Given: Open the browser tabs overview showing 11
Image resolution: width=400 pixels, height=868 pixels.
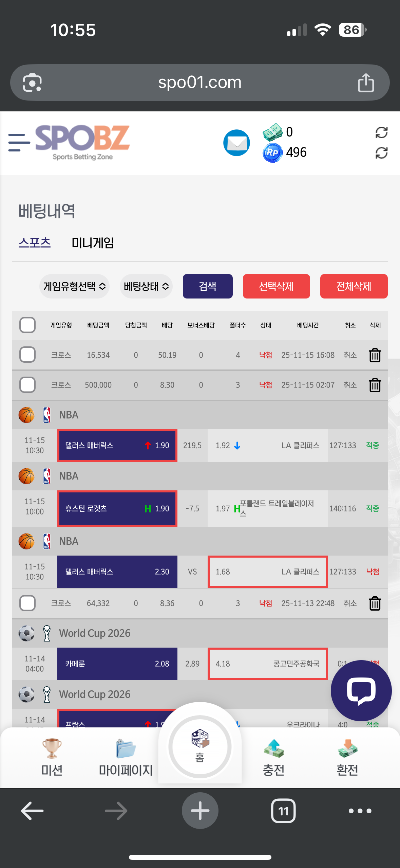Looking at the screenshot, I should click(283, 811).
